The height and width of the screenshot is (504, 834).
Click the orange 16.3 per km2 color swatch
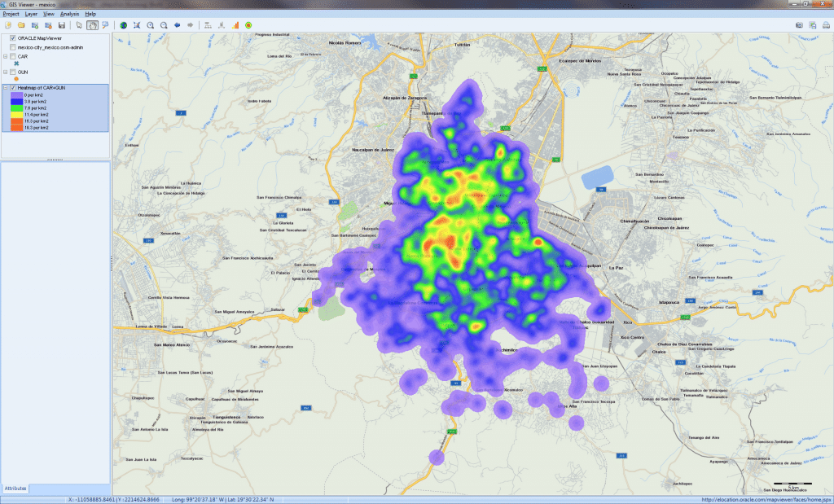point(15,121)
